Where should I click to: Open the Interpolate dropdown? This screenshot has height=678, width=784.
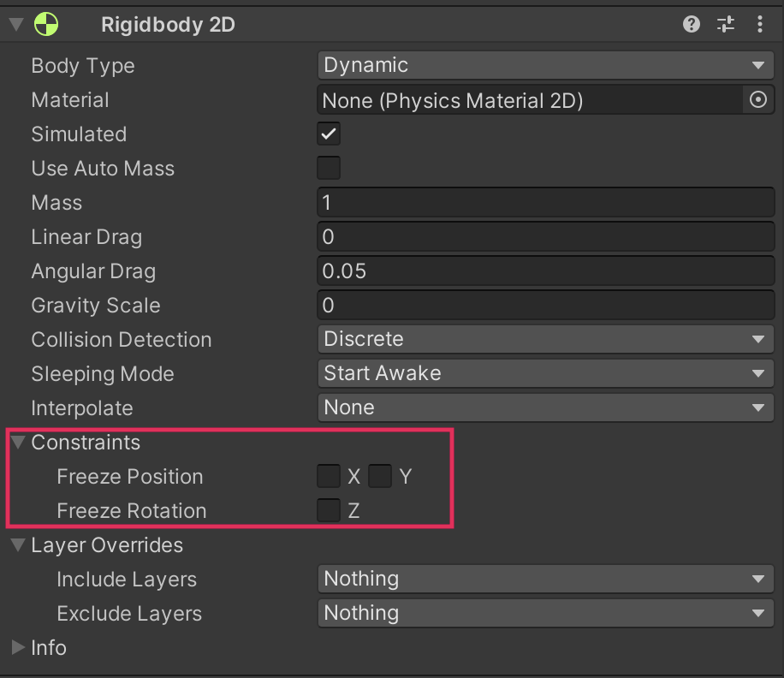545,408
